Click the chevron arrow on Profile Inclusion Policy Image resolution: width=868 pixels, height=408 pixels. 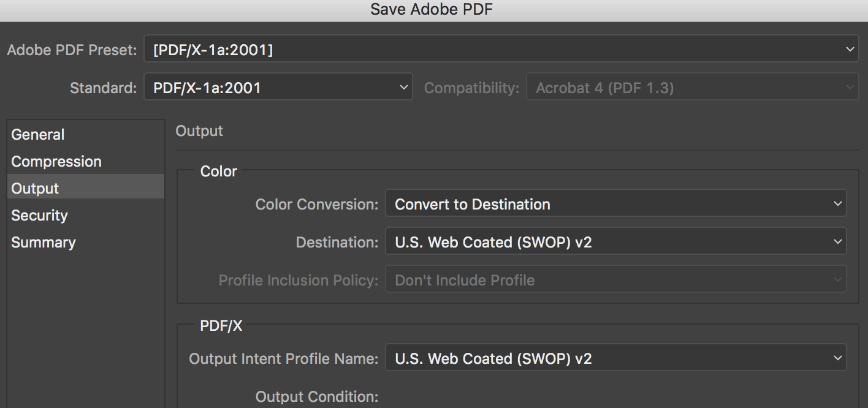click(x=838, y=280)
